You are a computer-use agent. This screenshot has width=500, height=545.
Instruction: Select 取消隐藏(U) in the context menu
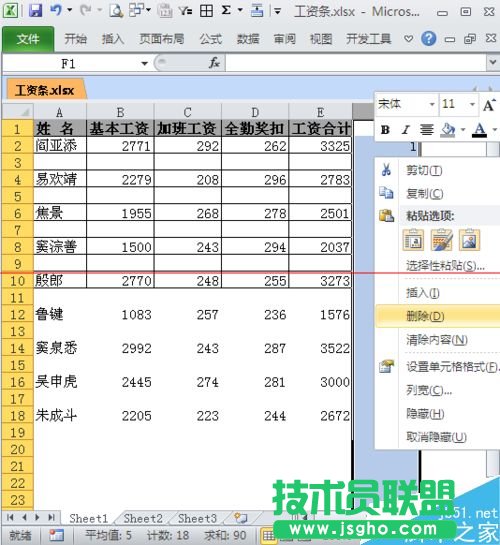point(436,437)
